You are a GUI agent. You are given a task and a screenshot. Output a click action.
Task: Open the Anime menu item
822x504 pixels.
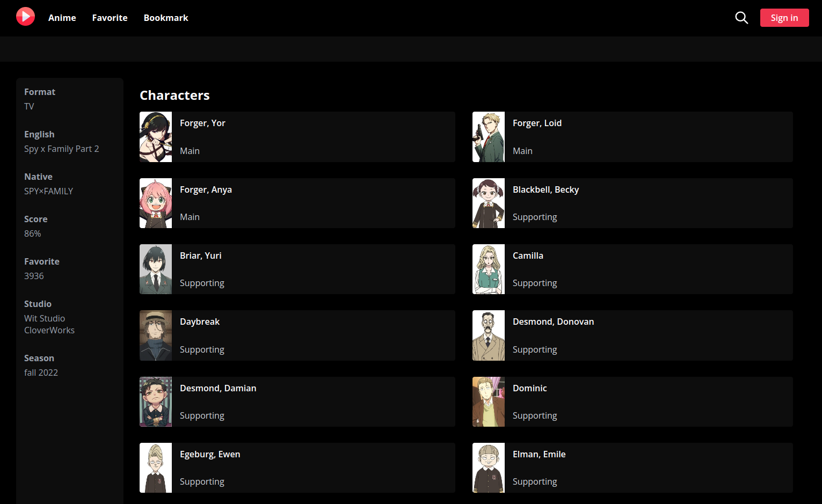pyautogui.click(x=62, y=18)
